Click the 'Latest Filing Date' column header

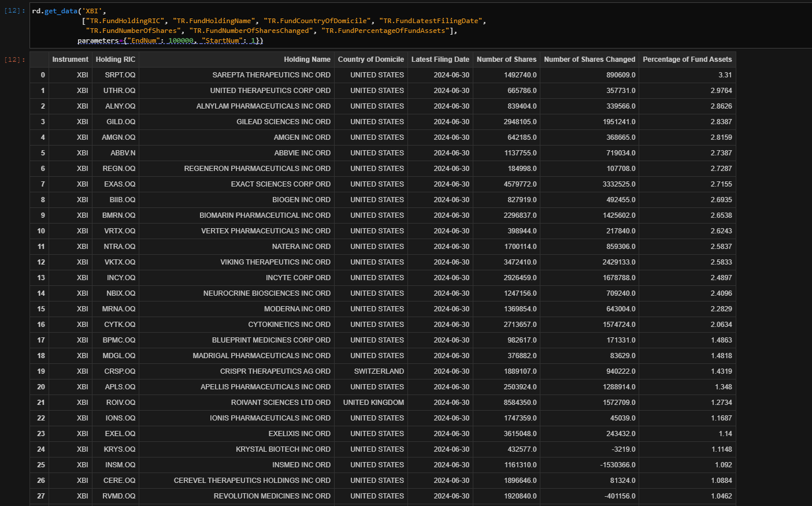(x=440, y=59)
